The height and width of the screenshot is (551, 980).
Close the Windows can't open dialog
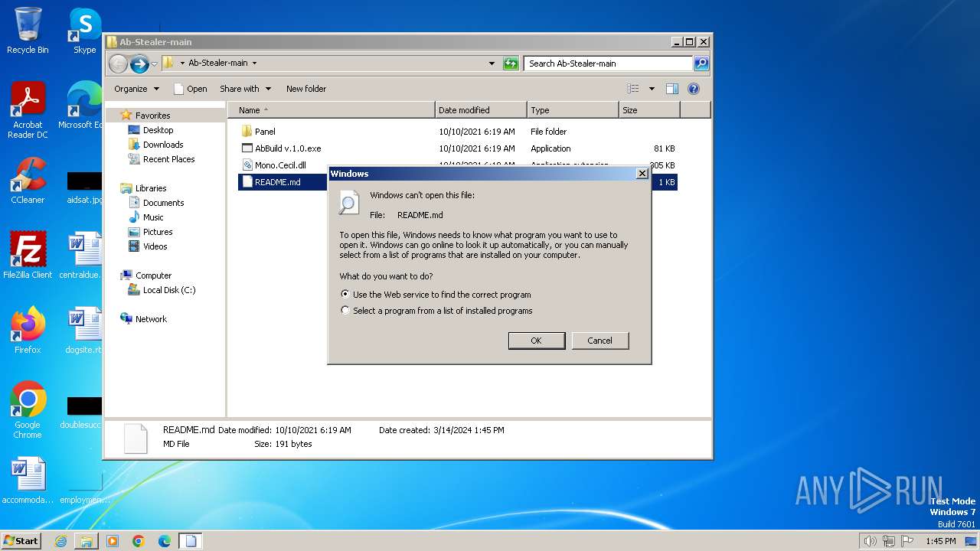tap(642, 174)
